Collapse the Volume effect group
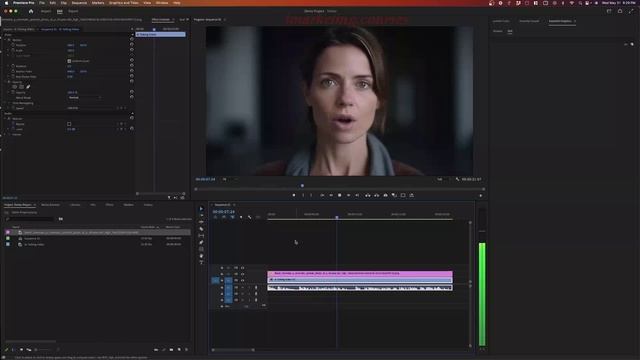640x360 pixels. click(5, 119)
